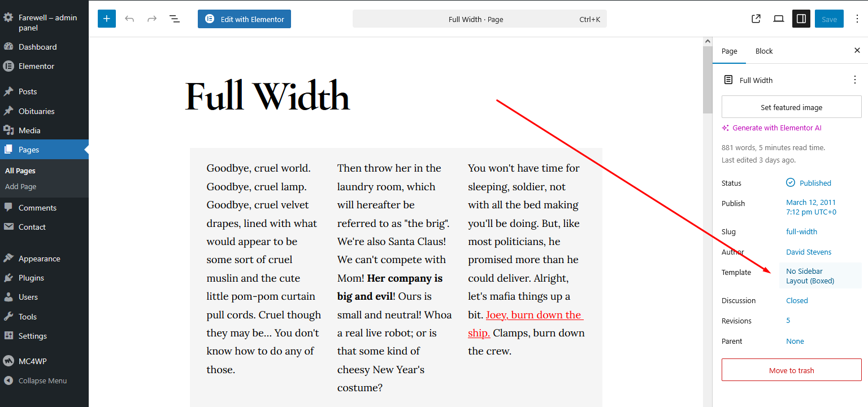Click the Redo arrow icon
This screenshot has height=407, width=868.
pyautogui.click(x=152, y=19)
